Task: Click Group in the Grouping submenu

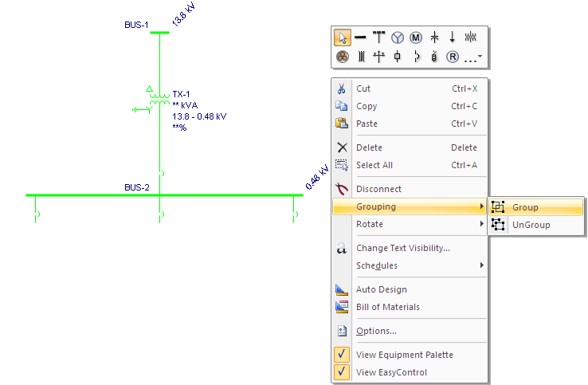Action: [x=525, y=207]
